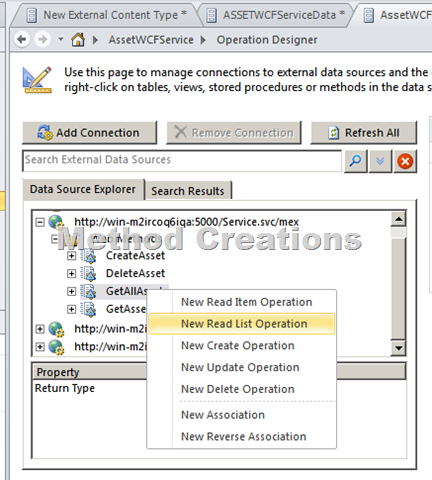Viewport: 432px width, 480px height.
Task: Click the Add Connection button
Action: pyautogui.click(x=89, y=133)
